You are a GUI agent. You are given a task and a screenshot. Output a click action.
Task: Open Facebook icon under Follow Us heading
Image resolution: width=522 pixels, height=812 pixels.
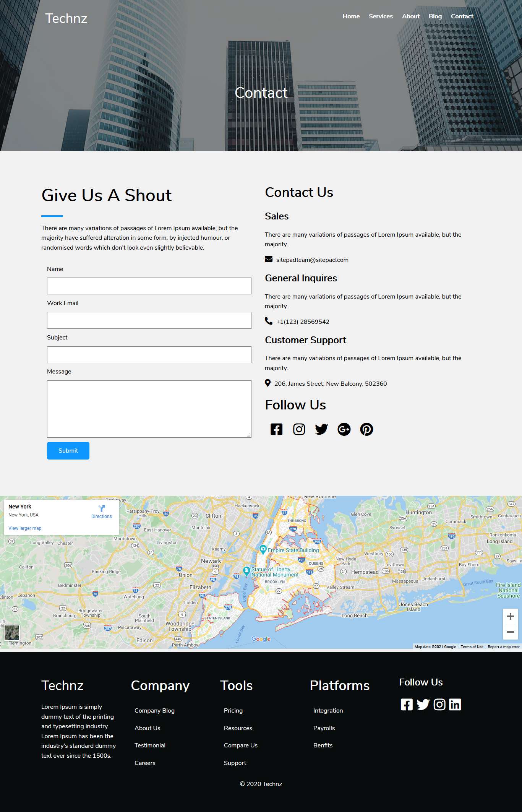[x=276, y=429]
